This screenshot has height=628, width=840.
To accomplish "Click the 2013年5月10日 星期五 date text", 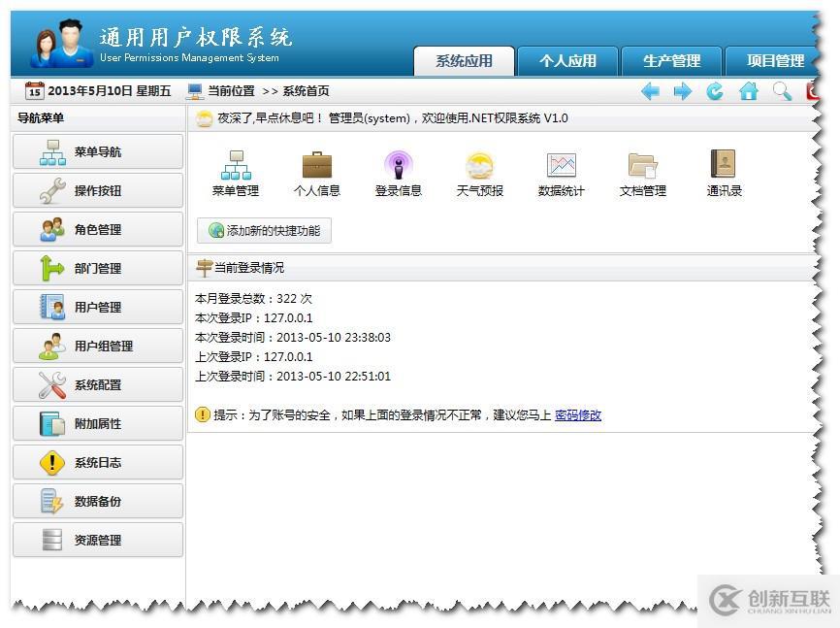I will coord(110,91).
